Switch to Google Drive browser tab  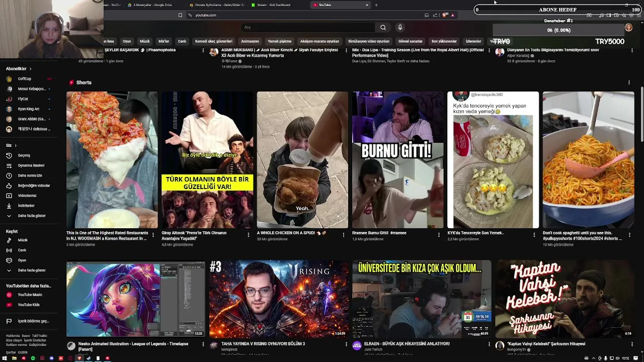[152, 5]
